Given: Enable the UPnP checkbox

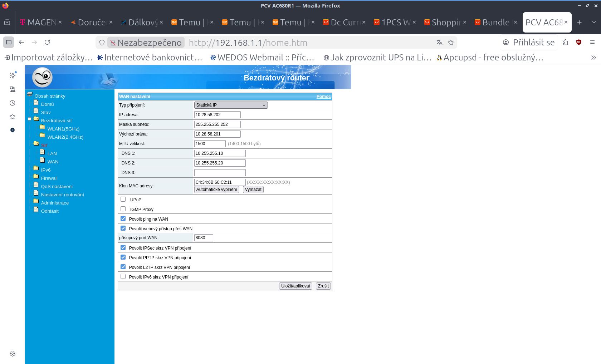Looking at the screenshot, I should tap(123, 199).
